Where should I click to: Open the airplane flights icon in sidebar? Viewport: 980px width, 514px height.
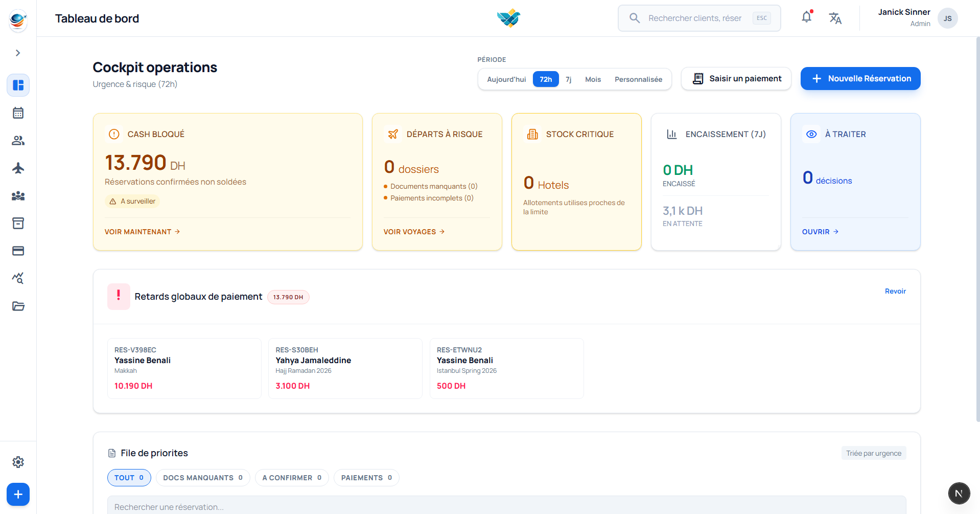coord(18,168)
